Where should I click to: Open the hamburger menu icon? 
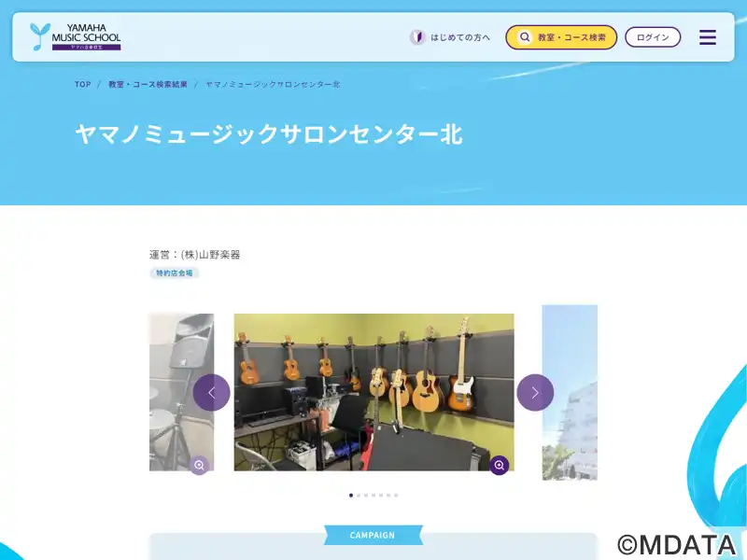click(x=708, y=37)
